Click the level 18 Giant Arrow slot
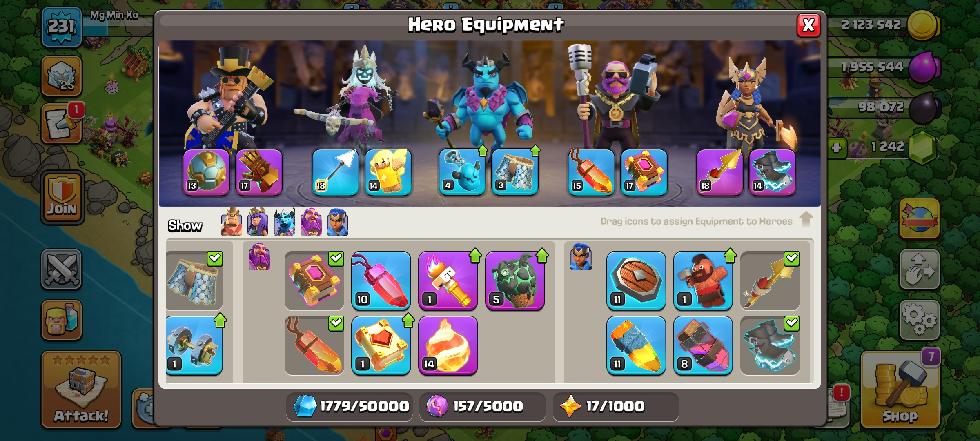Image resolution: width=980 pixels, height=441 pixels. click(x=335, y=172)
